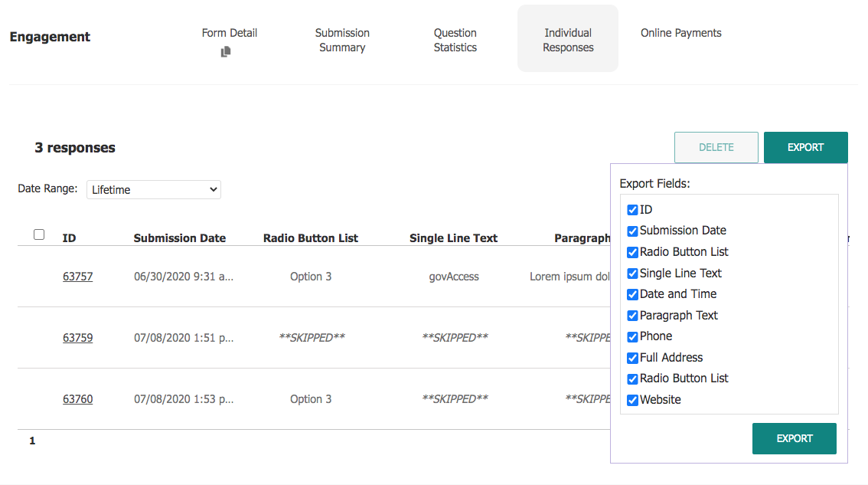868x485 pixels.
Task: Open the Form Detail tab
Action: [x=229, y=33]
